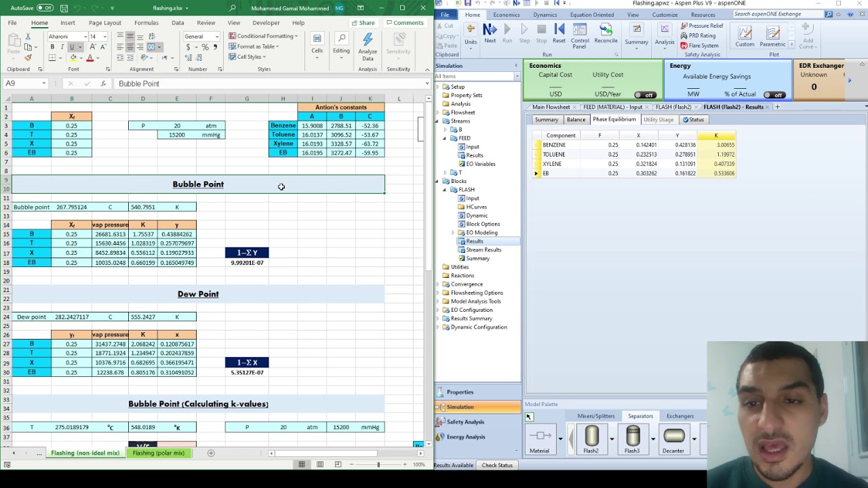The width and height of the screenshot is (868, 488).
Task: Apply bold formatting in Excel
Action: click(52, 47)
